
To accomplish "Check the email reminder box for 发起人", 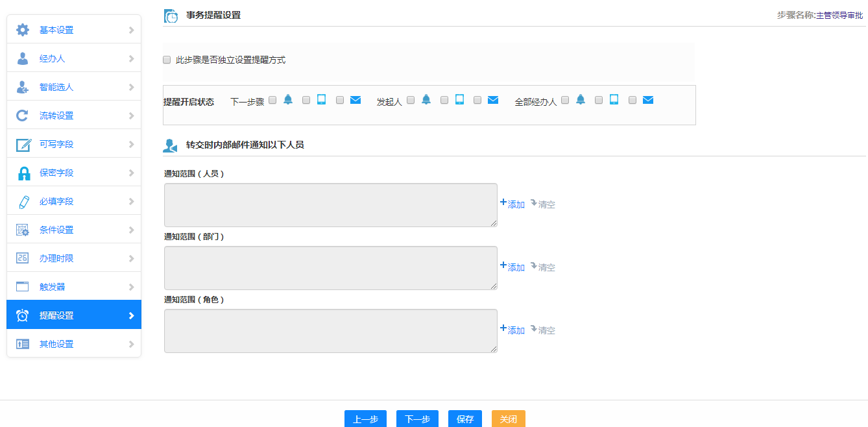I will pyautogui.click(x=477, y=100).
